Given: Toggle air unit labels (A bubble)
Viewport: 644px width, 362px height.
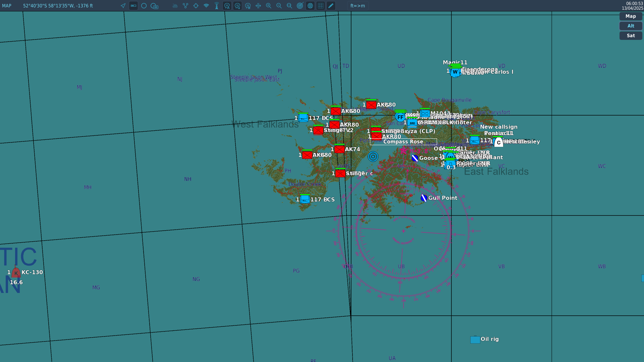Looking at the screenshot, I should pyautogui.click(x=227, y=6).
